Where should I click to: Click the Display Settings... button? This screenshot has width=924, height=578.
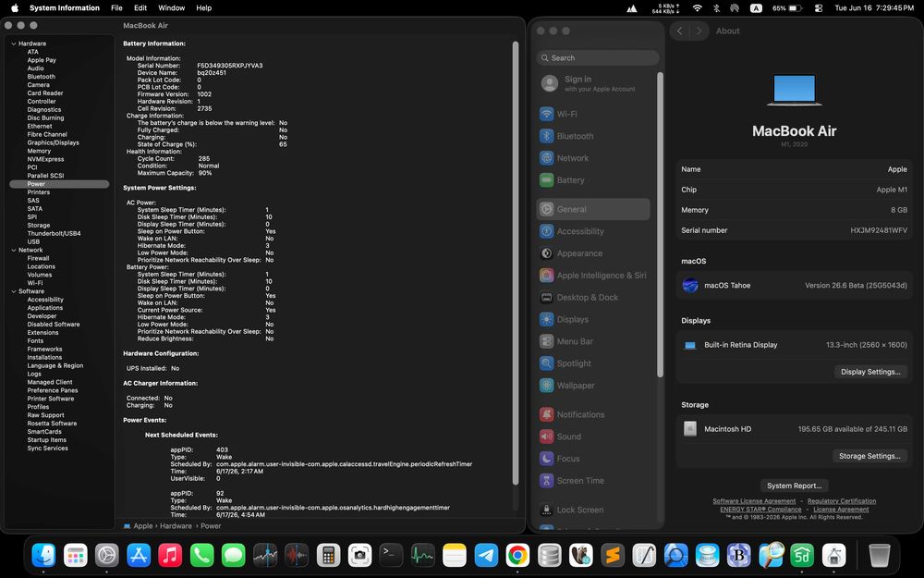point(870,372)
